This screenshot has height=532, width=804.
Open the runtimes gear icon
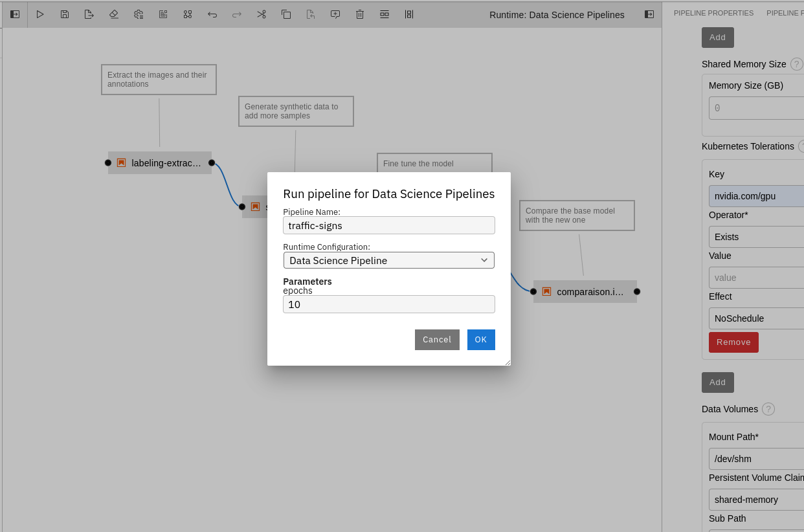tap(139, 14)
